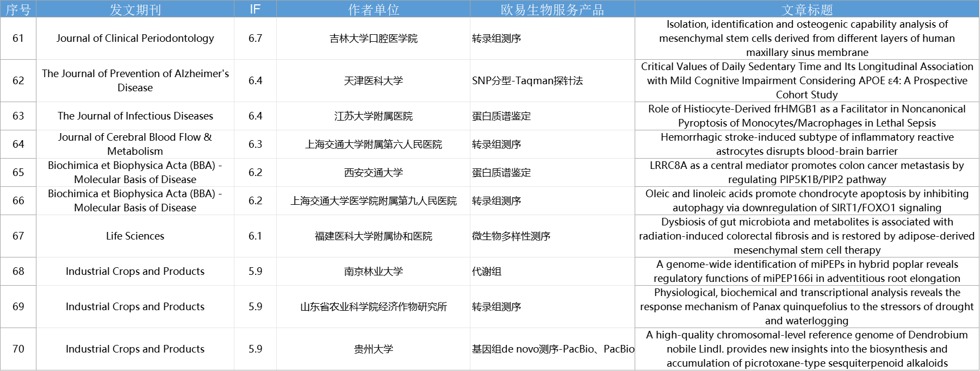
Task: Select Journal of Prevention of Alzheimer's Disease
Action: (135, 80)
